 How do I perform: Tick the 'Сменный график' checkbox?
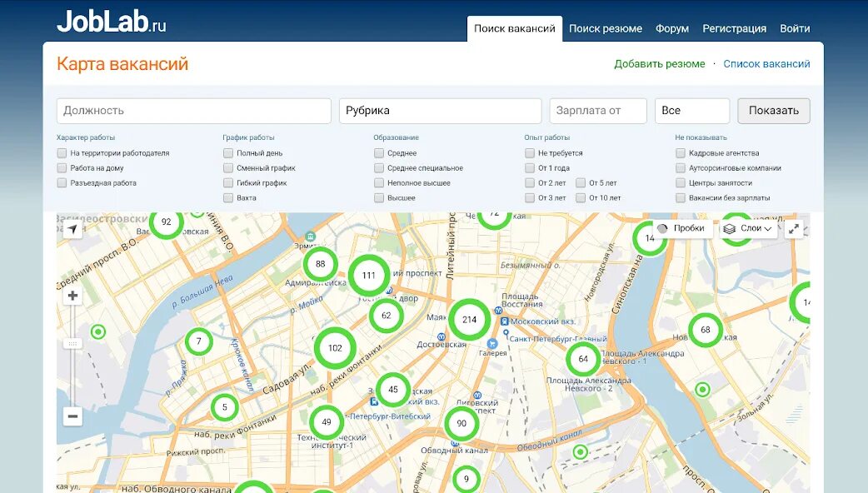tap(228, 167)
